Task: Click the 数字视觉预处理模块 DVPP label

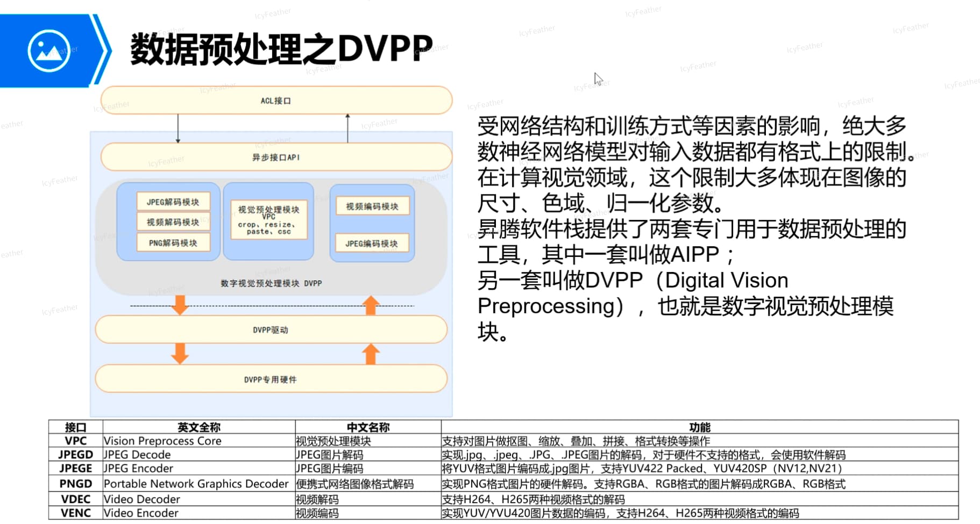Action: (271, 283)
